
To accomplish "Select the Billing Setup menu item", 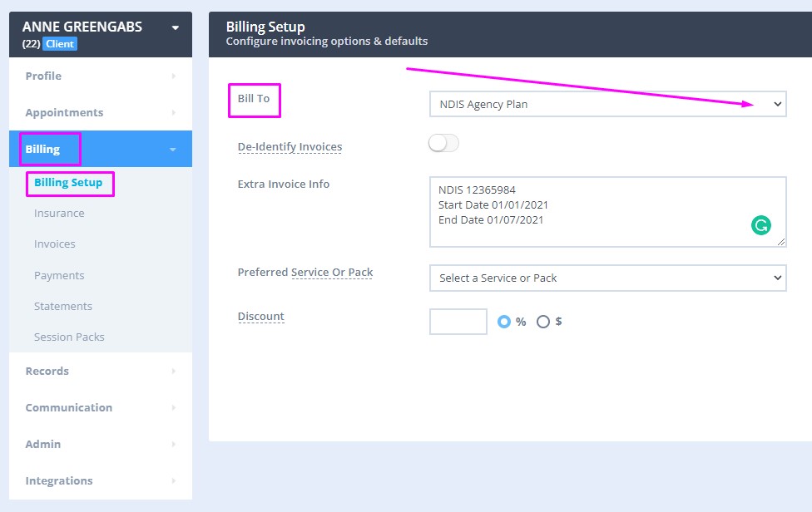I will (70, 182).
